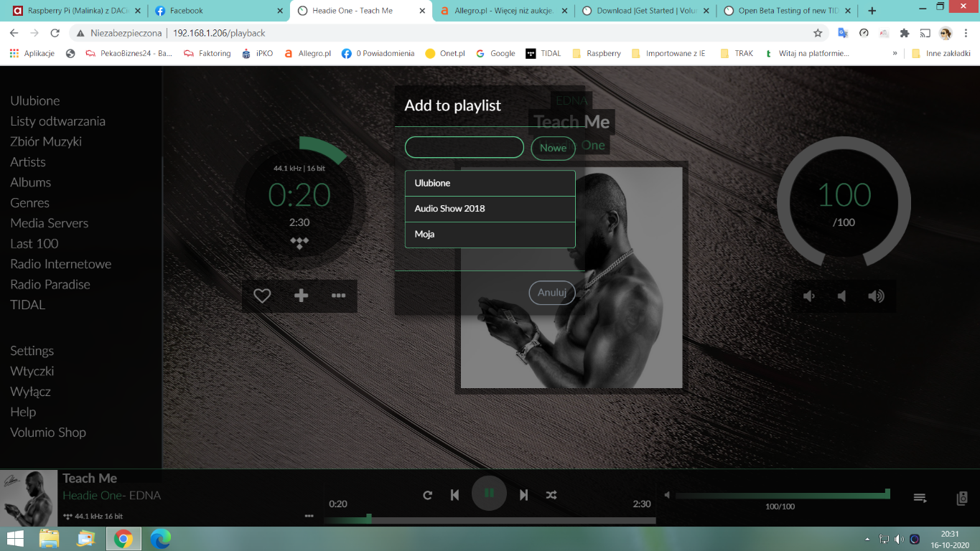
Task: Reload the page
Action: click(x=55, y=33)
